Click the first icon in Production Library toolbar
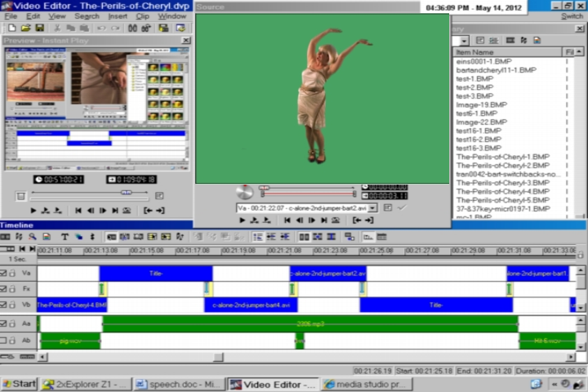588x392 pixels. (480, 41)
